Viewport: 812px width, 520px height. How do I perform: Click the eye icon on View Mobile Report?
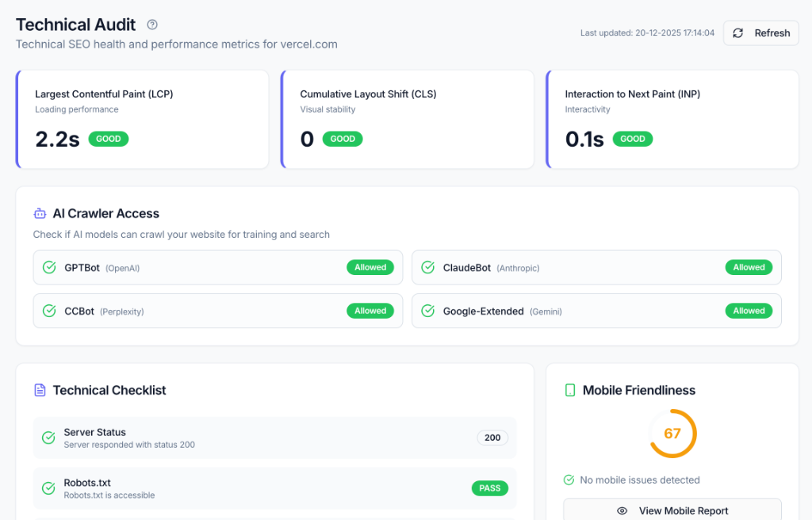coord(622,510)
